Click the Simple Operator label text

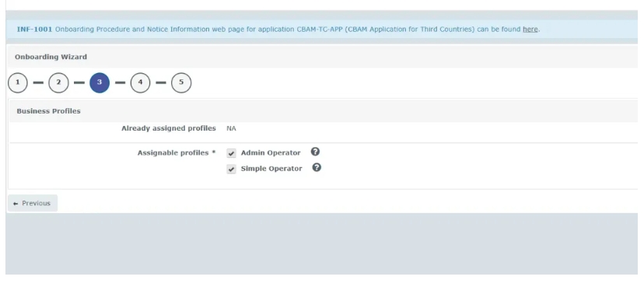click(x=271, y=169)
